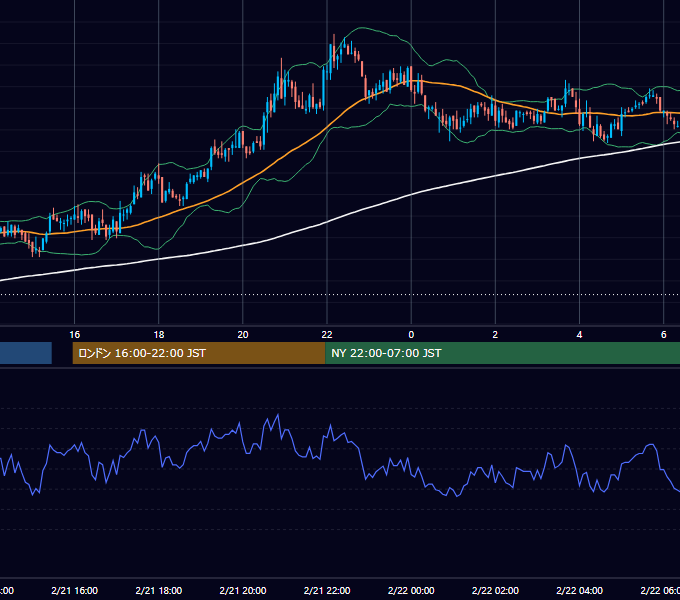This screenshot has width=680, height=600.
Task: Click the 2/22 04:00 label on oscillator axis
Action: 579,590
